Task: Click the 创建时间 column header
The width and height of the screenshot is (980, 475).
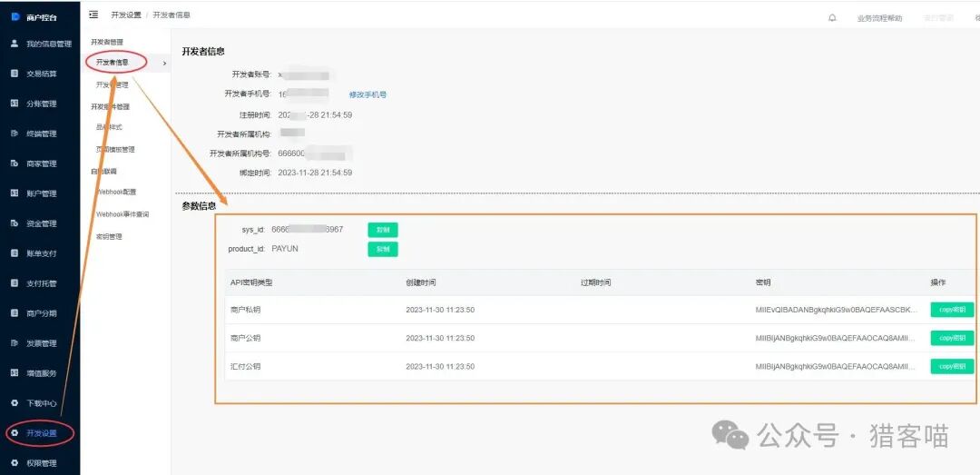Action: click(421, 282)
